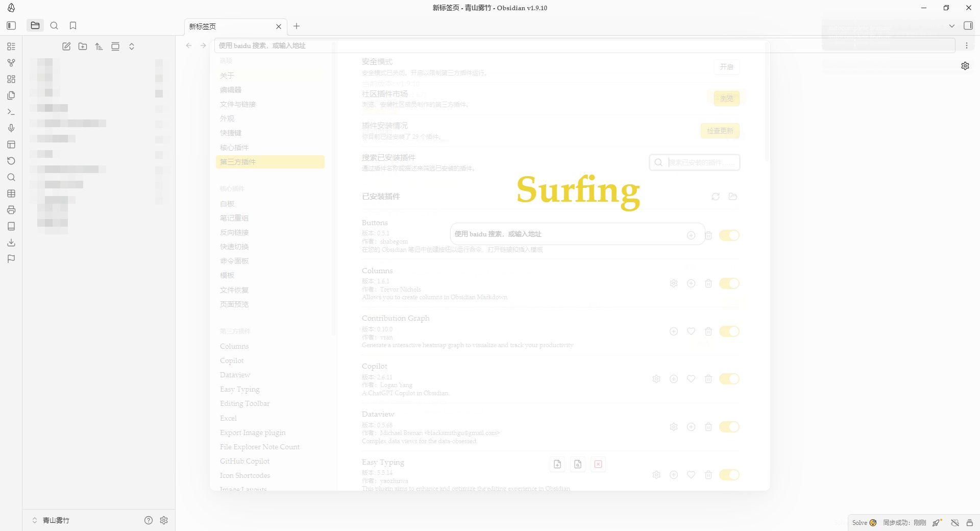Open the bookmarks panel icon
The image size is (980, 531).
(73, 26)
